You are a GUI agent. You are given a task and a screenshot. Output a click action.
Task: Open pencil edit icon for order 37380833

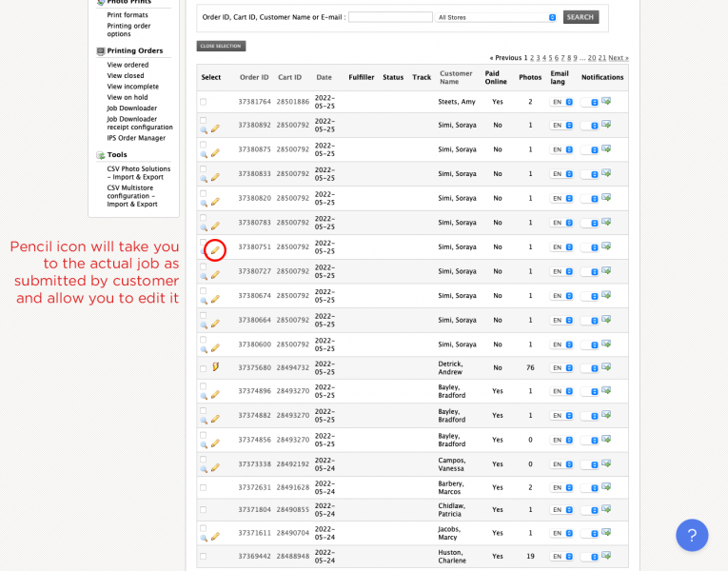(x=215, y=177)
